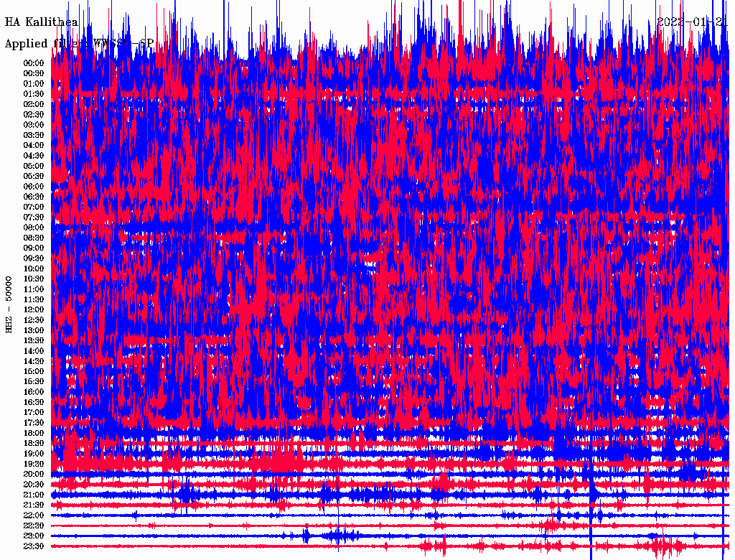This screenshot has width=735, height=560.
Task: Select the 18:00 time label
Action: pos(34,434)
